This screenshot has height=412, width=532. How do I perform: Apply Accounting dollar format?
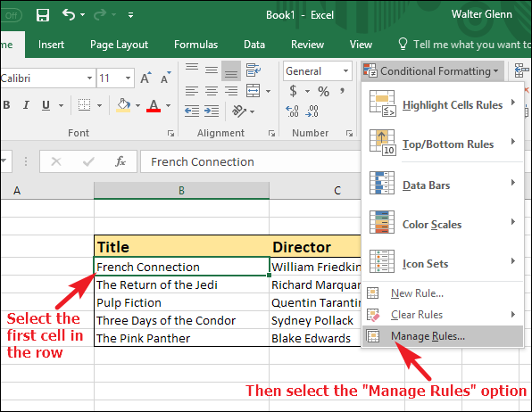[x=293, y=91]
